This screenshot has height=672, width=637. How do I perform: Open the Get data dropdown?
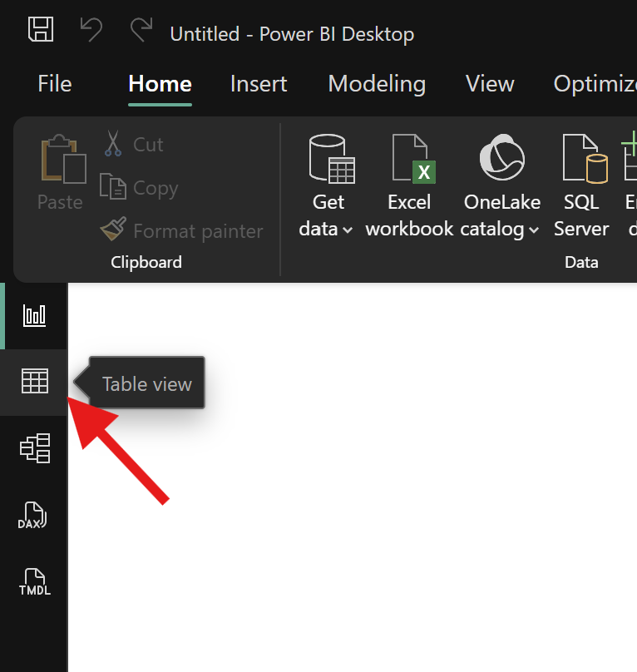tap(326, 230)
